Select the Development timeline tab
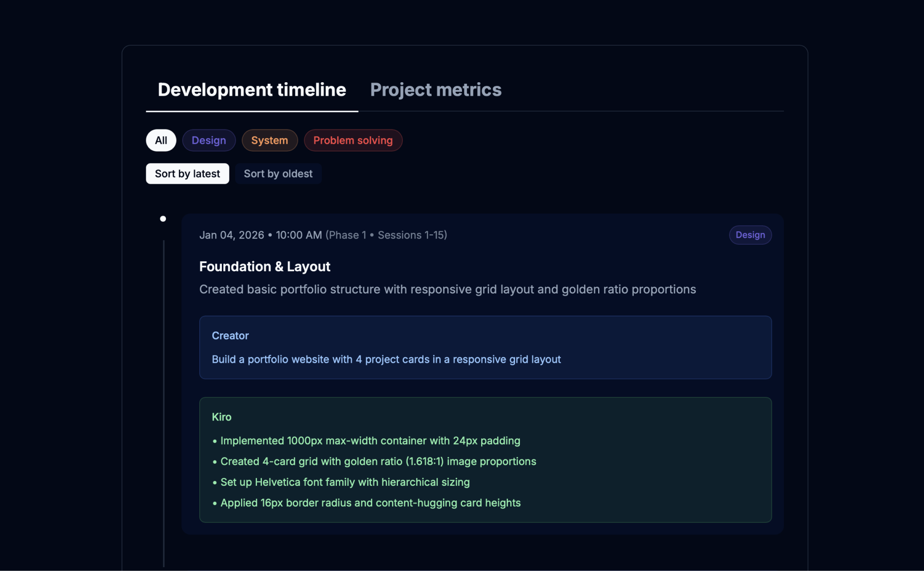 coord(252,90)
